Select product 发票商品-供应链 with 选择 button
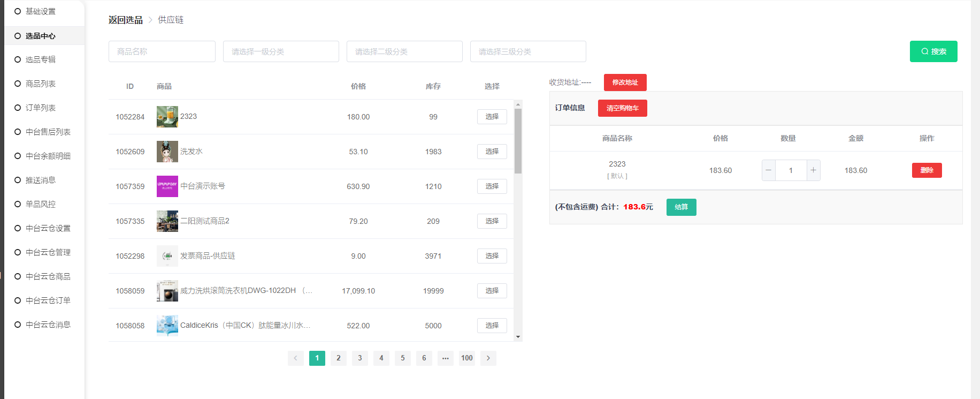The height and width of the screenshot is (399, 980). (x=492, y=256)
